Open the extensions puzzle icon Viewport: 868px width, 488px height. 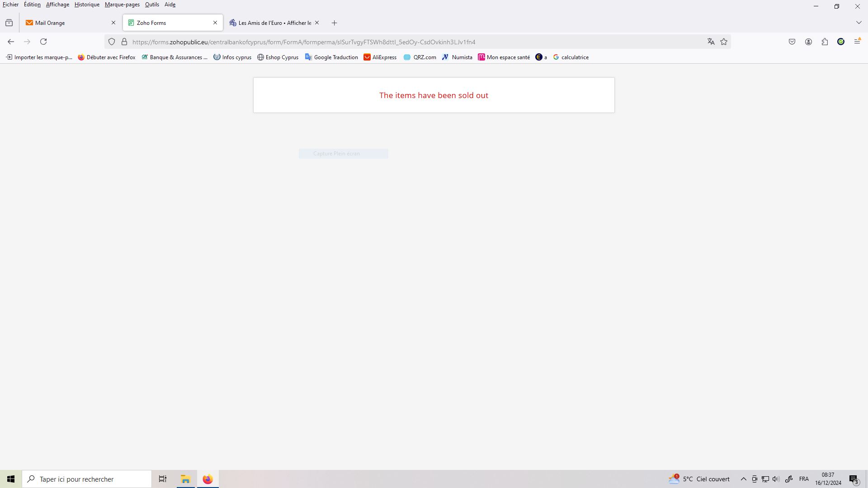pos(825,42)
